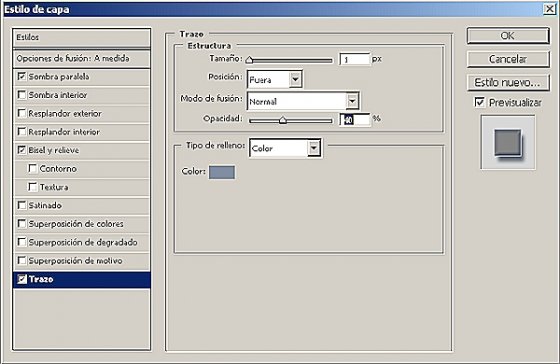This screenshot has height=364, width=560.
Task: Select the Resplandor interior style label
Action: pos(64,132)
